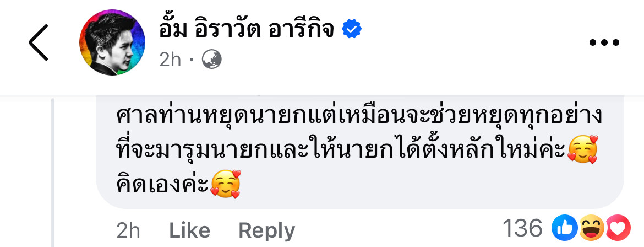Open the three-dot more options menu
The image size is (644, 247).
(604, 42)
